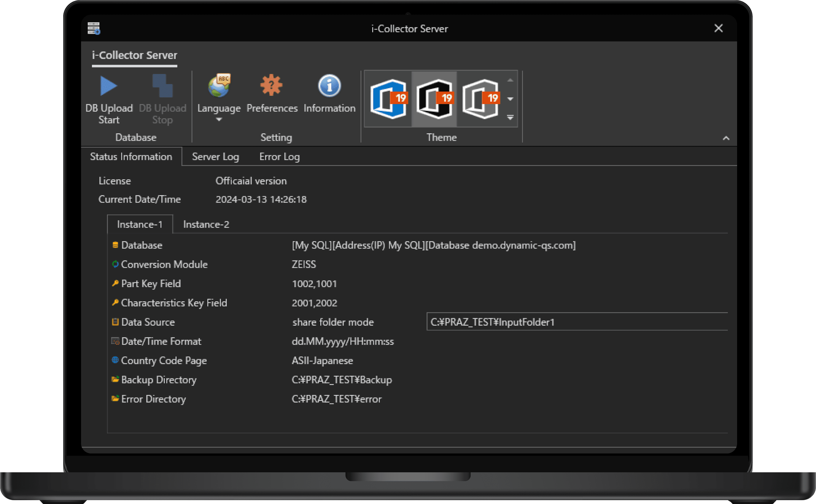Open Preferences gear icon
The width and height of the screenshot is (816, 504).
tap(272, 85)
